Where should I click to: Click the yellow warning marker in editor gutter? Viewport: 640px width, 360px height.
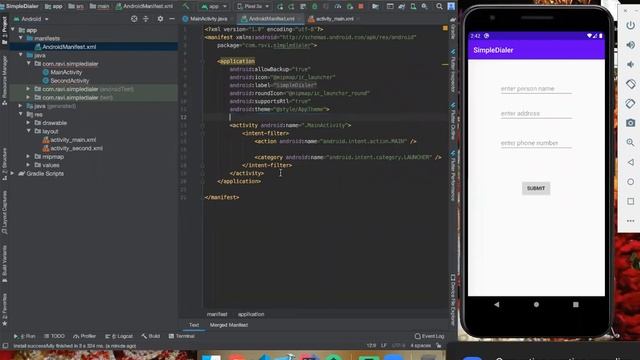coord(445,29)
